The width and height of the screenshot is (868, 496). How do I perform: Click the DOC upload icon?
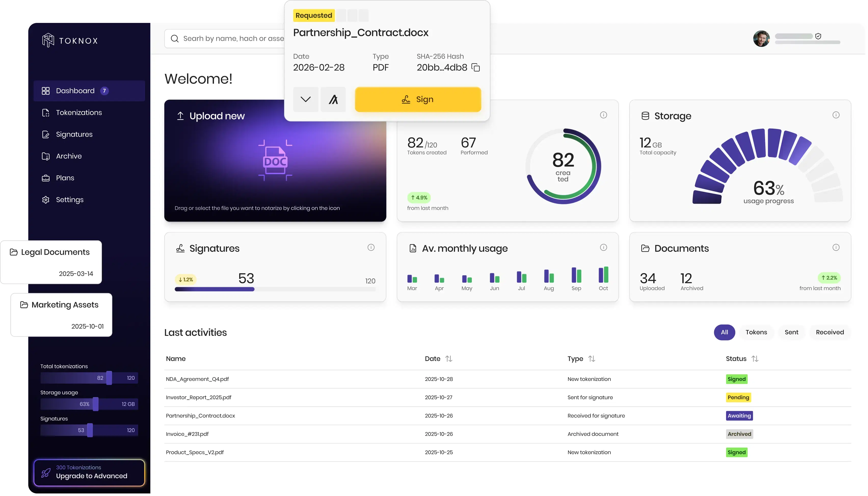point(276,160)
